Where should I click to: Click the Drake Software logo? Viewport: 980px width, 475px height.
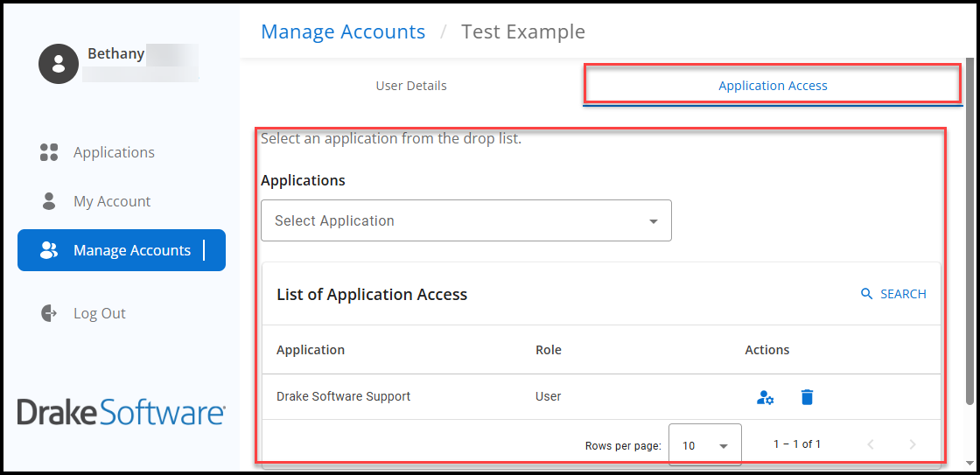click(x=122, y=411)
